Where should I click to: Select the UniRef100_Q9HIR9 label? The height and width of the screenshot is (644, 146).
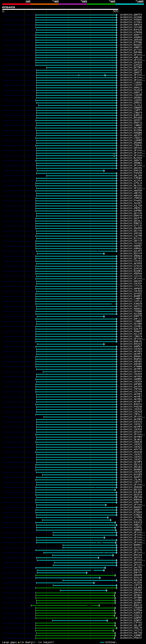[131, 593]
